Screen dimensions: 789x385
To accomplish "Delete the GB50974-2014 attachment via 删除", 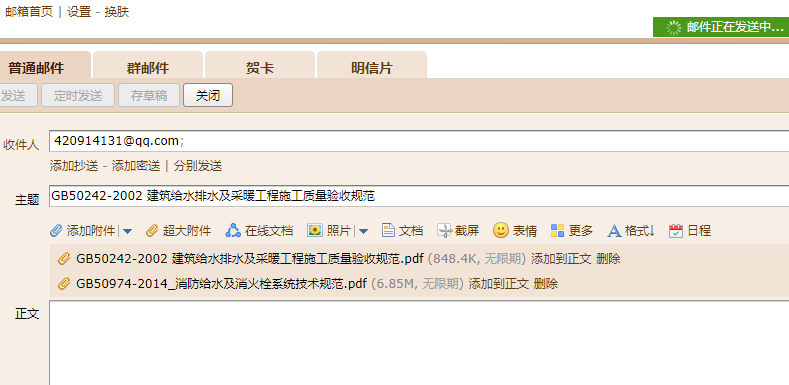I will coord(546,284).
